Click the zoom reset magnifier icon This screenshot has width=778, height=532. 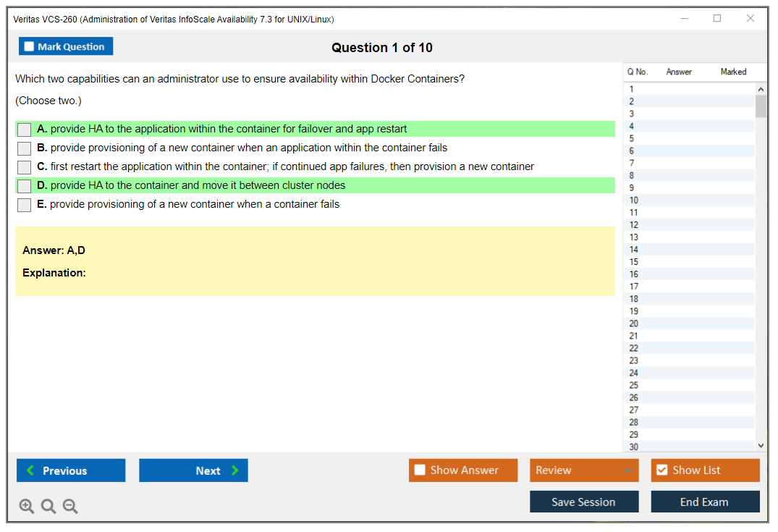[48, 507]
